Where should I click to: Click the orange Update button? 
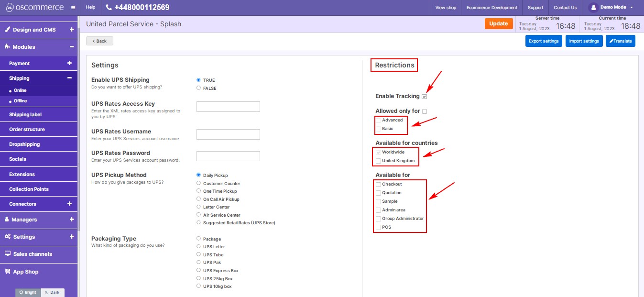499,23
